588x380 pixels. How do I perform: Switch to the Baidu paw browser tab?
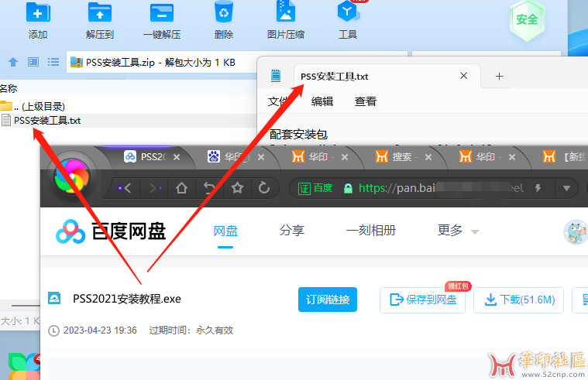229,156
